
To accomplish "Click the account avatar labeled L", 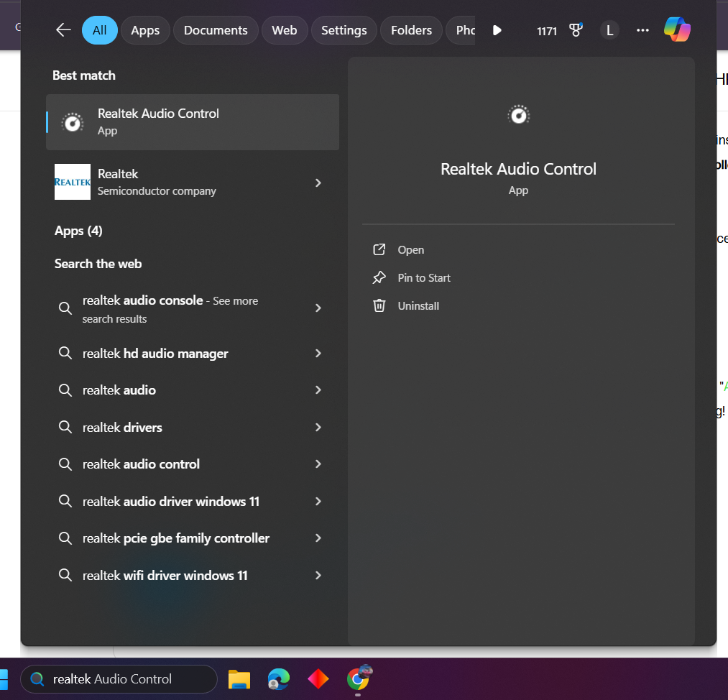I will (x=609, y=29).
